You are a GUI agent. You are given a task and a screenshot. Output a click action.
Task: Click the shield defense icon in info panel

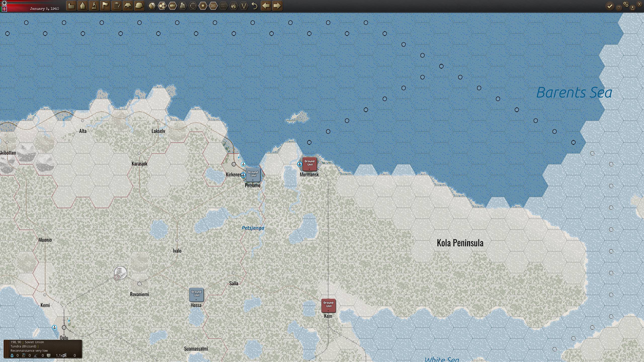point(49,355)
